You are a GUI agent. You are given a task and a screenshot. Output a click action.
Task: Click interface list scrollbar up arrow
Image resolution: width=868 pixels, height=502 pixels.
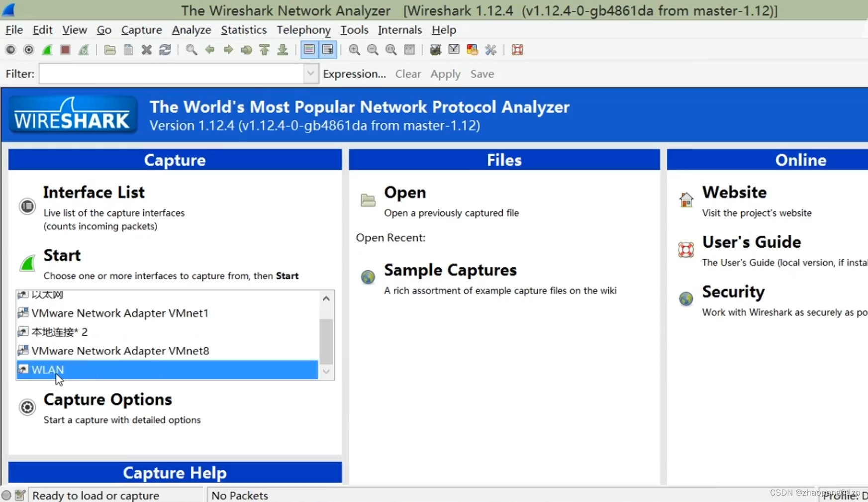tap(326, 299)
